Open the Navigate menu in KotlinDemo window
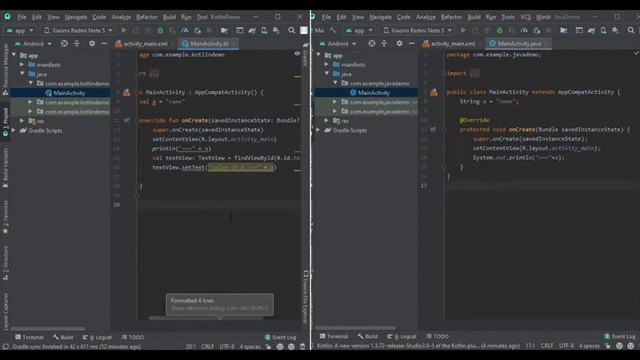The width and height of the screenshot is (640, 360). pyautogui.click(x=76, y=17)
